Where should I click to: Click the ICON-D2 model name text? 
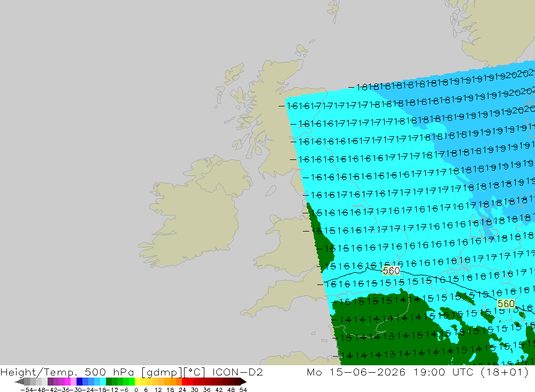click(x=238, y=372)
